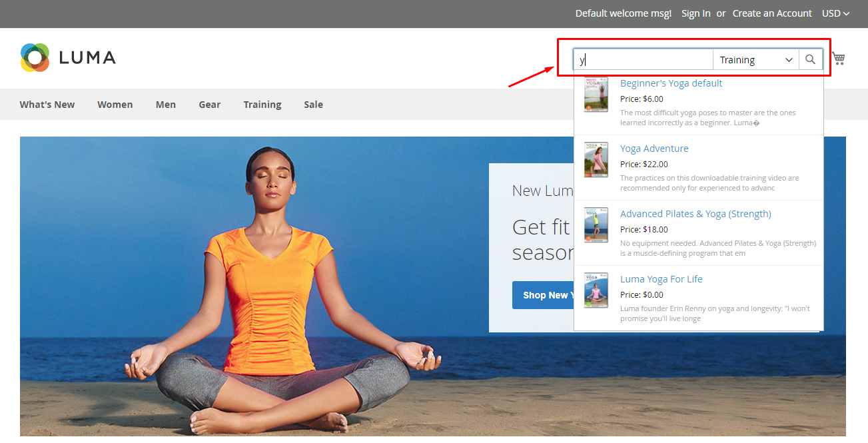Image resolution: width=868 pixels, height=443 pixels.
Task: Go to the Men menu item
Action: coord(166,105)
